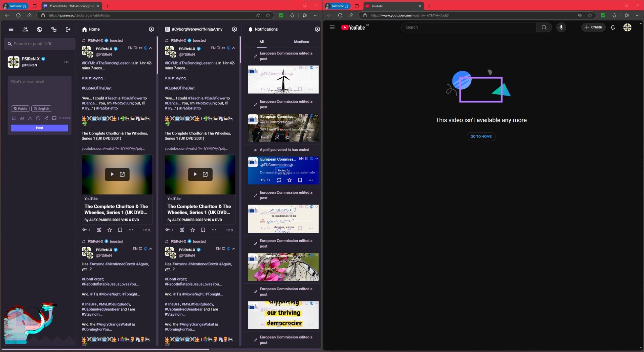Click the green checkmark extension in YouTube window

[x=603, y=15]
